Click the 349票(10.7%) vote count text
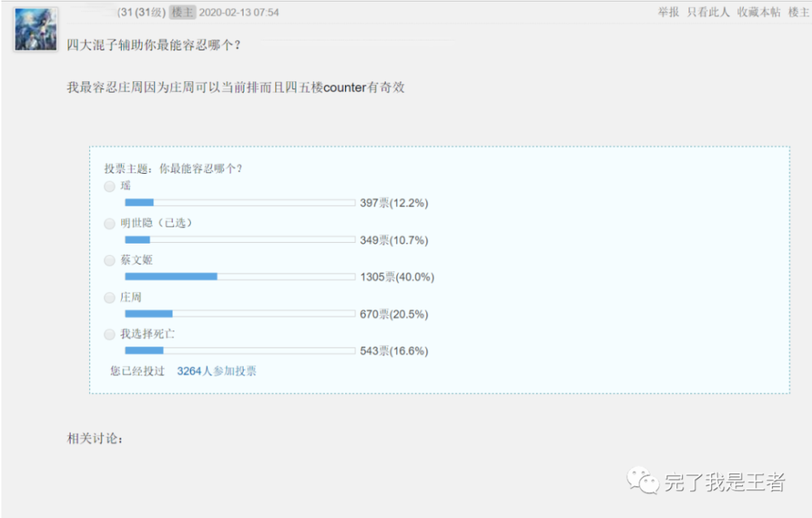Viewport: 812px width, 518px height. 394,240
